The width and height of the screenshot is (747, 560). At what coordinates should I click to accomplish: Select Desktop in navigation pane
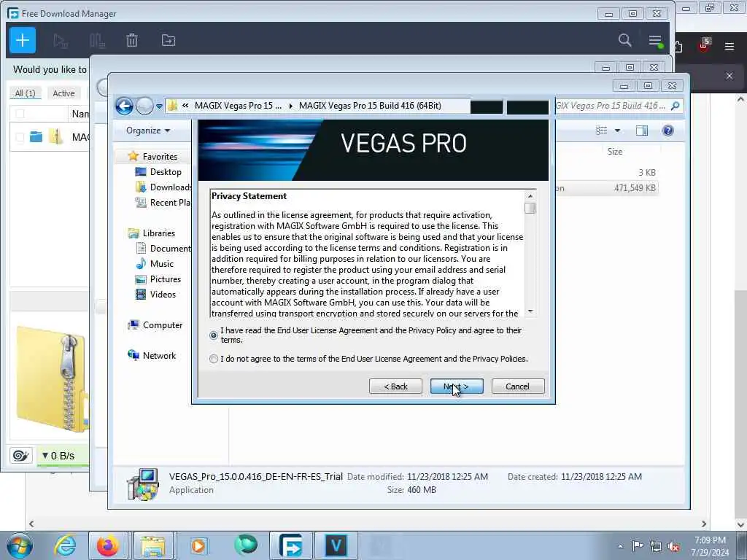166,172
